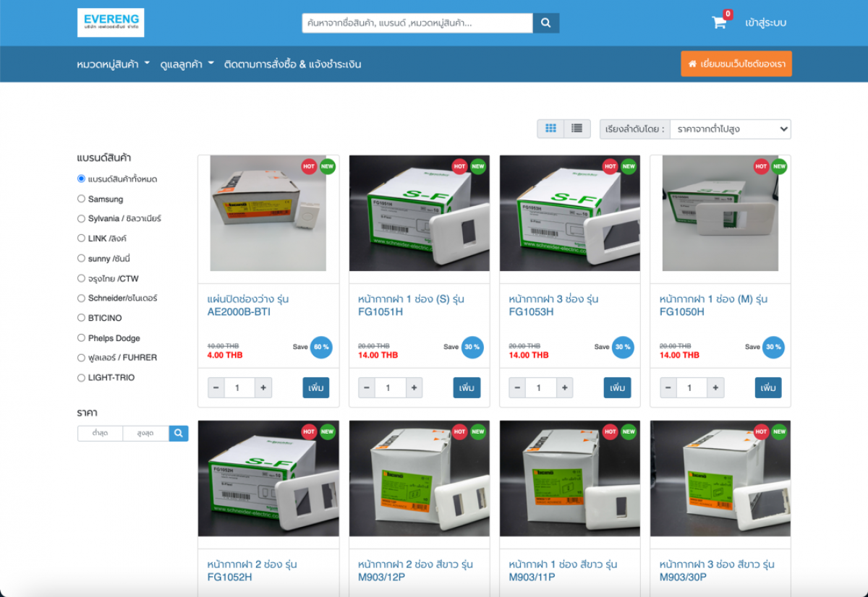Add AE2000B-BTI to cart
The image size is (868, 597).
pyautogui.click(x=316, y=387)
